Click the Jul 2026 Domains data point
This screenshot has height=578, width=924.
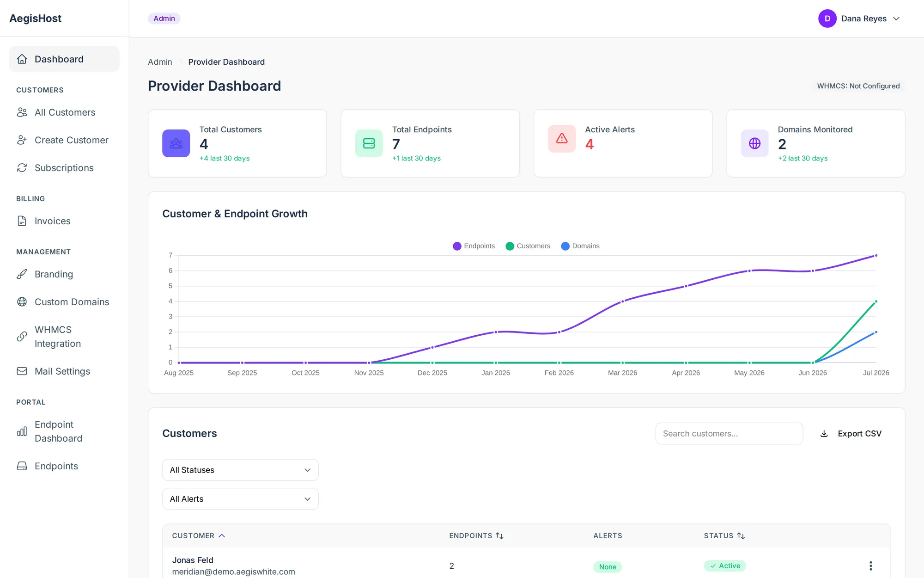[x=876, y=332]
